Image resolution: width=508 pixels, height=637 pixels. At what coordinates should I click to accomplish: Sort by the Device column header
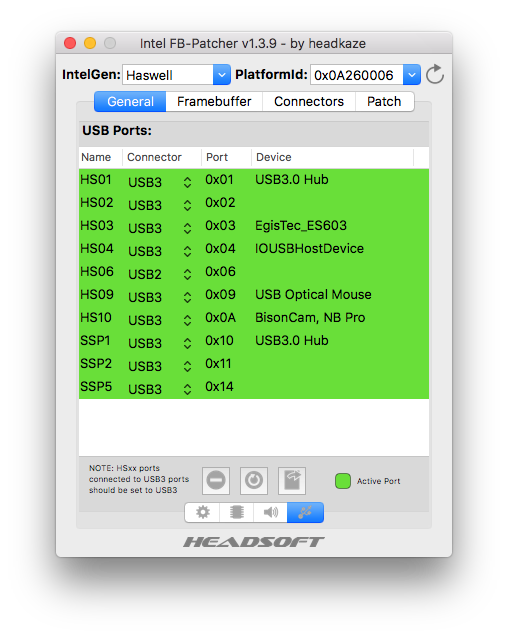(332, 157)
